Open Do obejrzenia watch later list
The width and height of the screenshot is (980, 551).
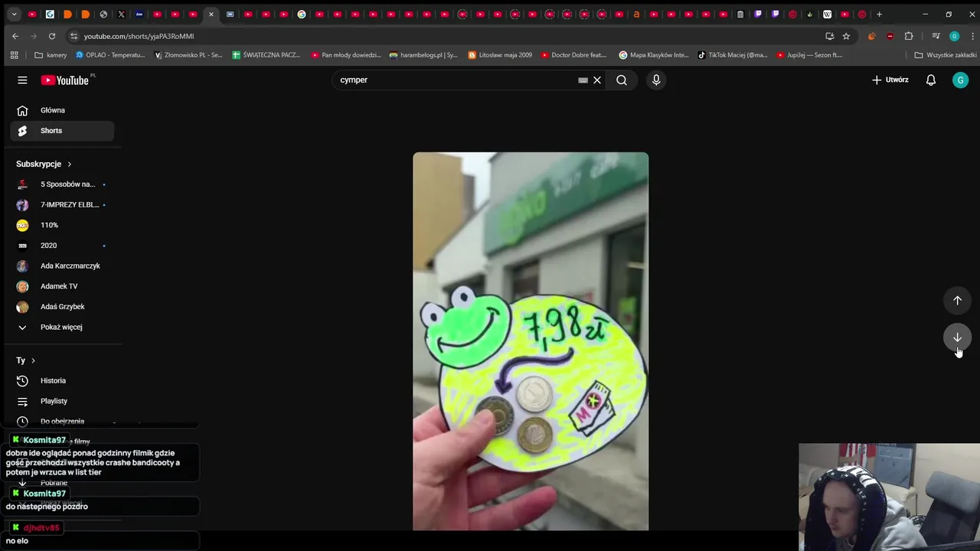tap(62, 421)
